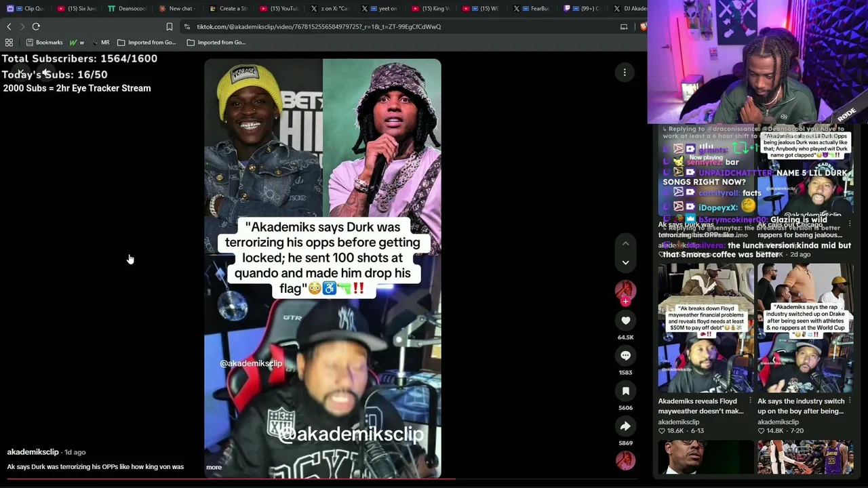
Task: Open more options for the industry switch video
Action: 850,401
